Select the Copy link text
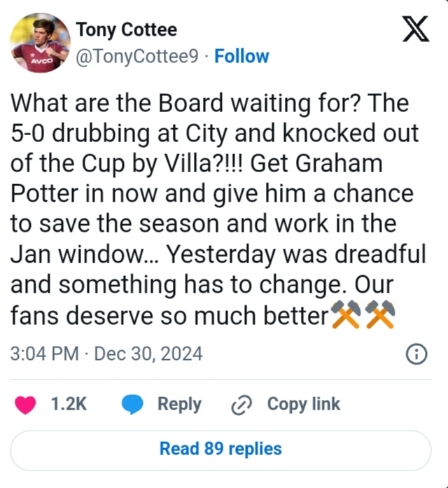This screenshot has width=448, height=488. (303, 404)
